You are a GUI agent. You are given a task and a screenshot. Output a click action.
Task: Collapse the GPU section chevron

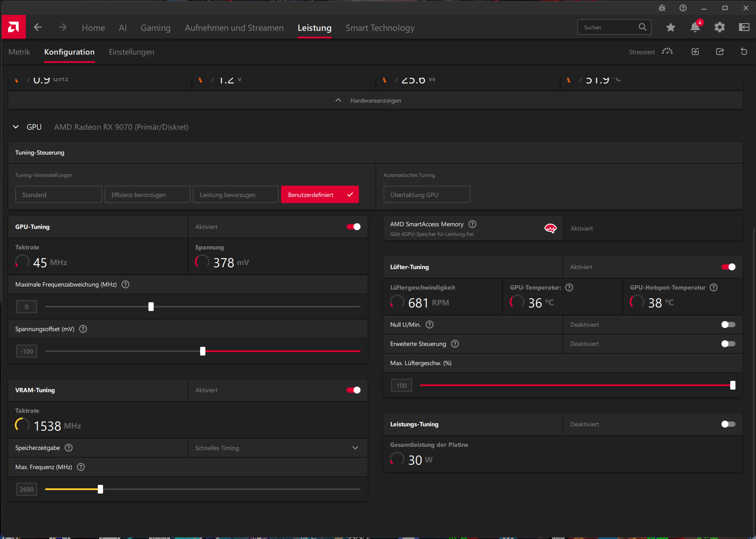pyautogui.click(x=16, y=127)
